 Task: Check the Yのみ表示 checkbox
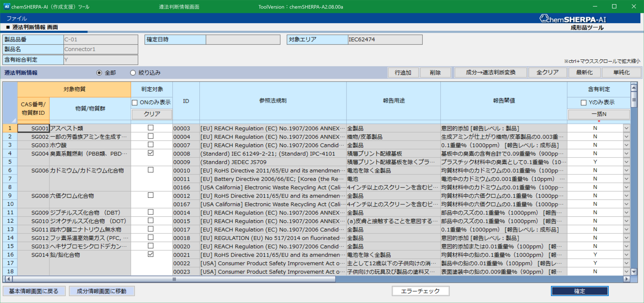(x=584, y=102)
